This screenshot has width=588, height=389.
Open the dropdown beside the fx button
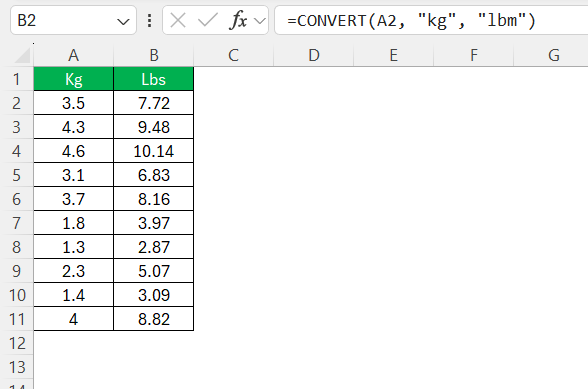(x=260, y=21)
